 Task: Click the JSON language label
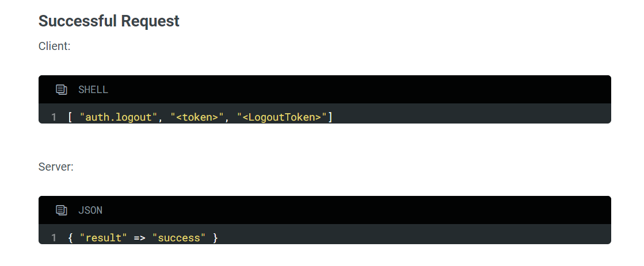(x=90, y=210)
